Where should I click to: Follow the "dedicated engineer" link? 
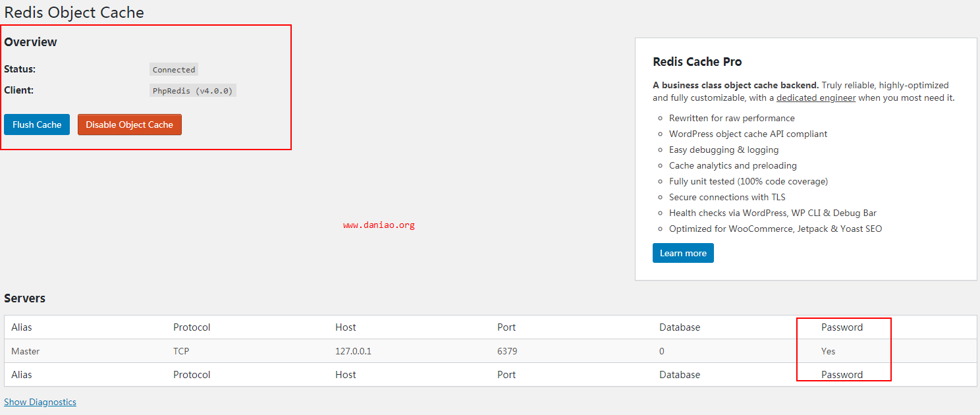tap(816, 97)
